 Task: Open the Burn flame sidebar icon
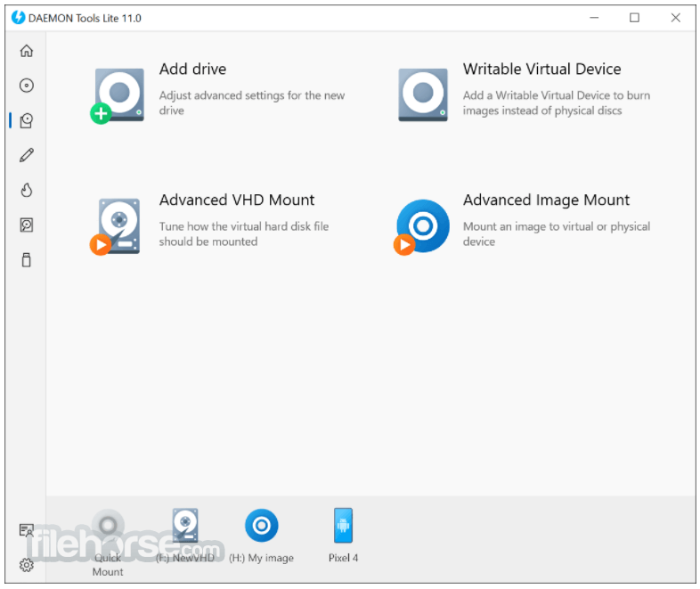pyautogui.click(x=27, y=190)
